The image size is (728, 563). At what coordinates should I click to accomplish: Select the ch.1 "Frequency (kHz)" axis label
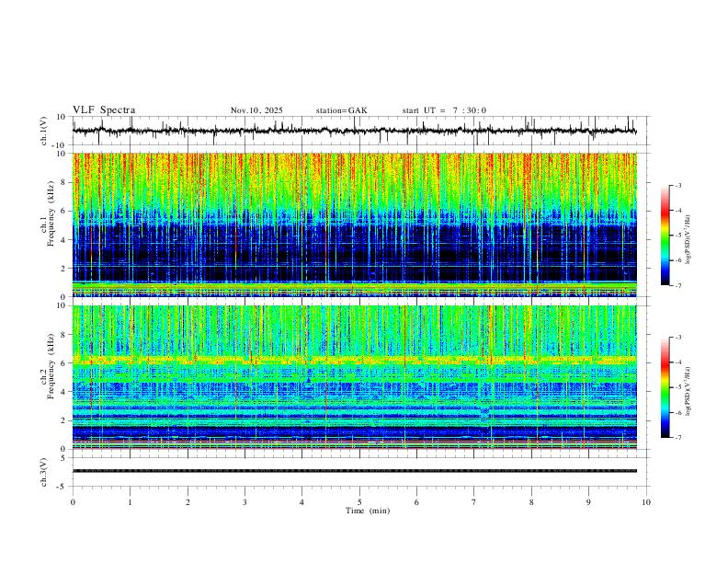(51, 213)
